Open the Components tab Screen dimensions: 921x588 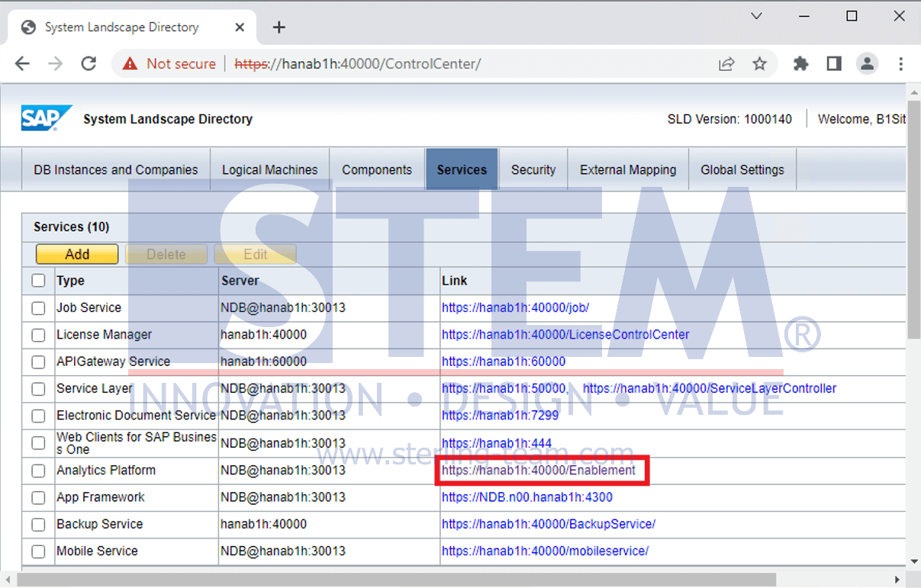(x=377, y=170)
